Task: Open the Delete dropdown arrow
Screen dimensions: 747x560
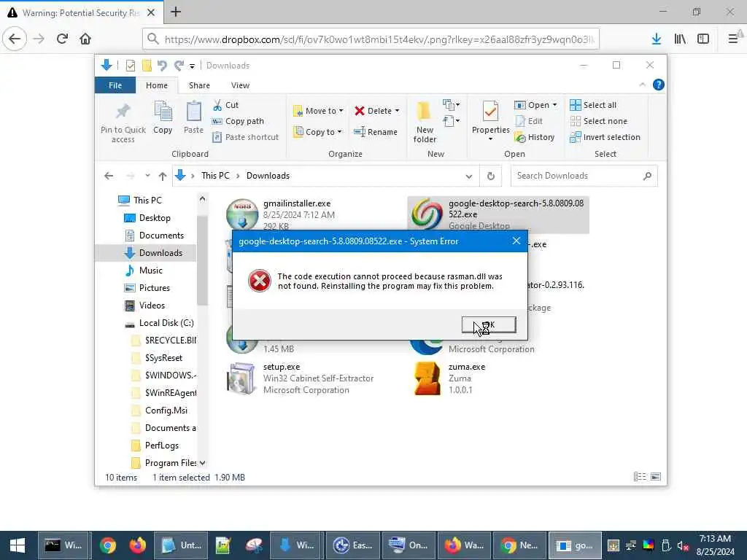Action: coord(397,111)
